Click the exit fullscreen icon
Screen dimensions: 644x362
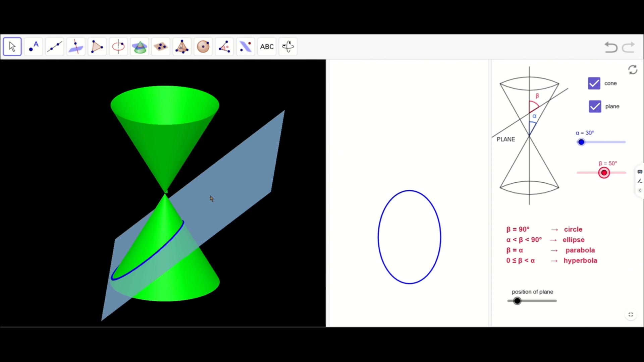[x=631, y=314]
